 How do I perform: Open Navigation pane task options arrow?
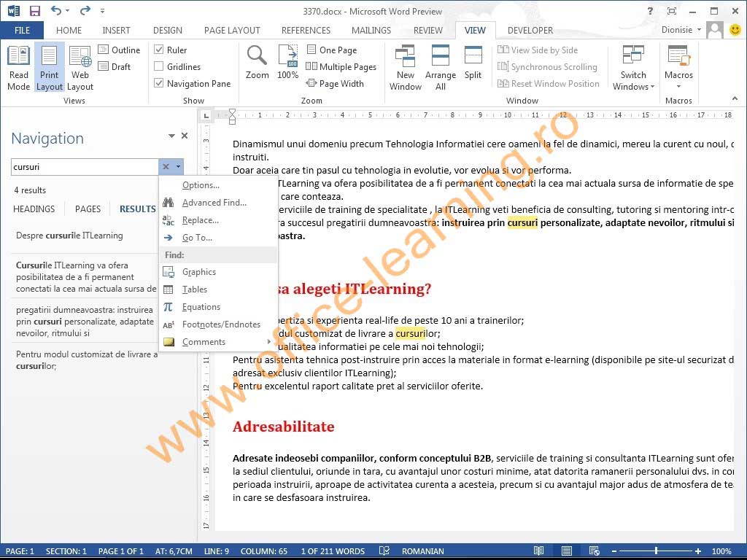pyautogui.click(x=171, y=136)
